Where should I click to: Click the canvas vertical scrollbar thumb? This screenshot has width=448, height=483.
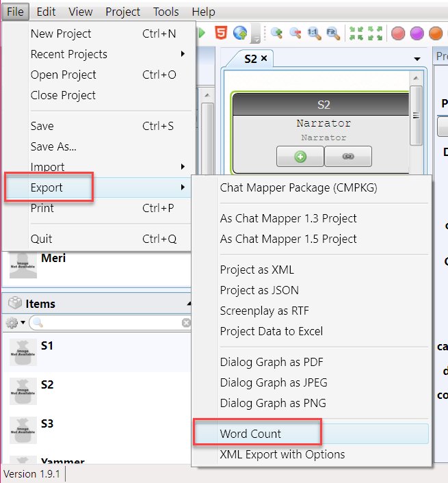(416, 116)
